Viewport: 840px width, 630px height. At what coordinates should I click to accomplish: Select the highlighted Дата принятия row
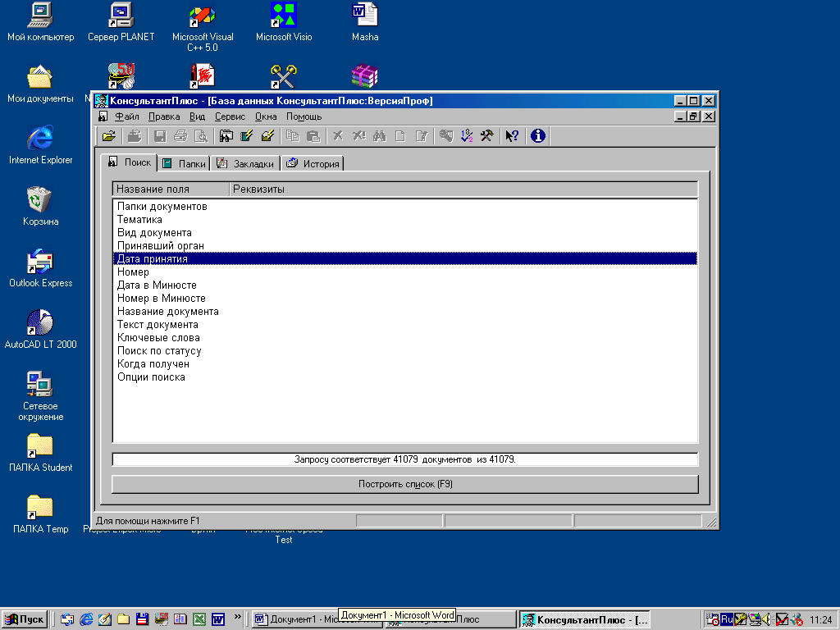(x=405, y=259)
